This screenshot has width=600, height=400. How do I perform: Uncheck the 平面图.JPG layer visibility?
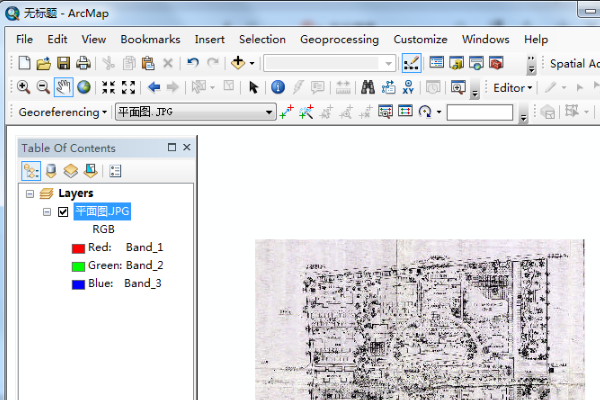tap(63, 212)
